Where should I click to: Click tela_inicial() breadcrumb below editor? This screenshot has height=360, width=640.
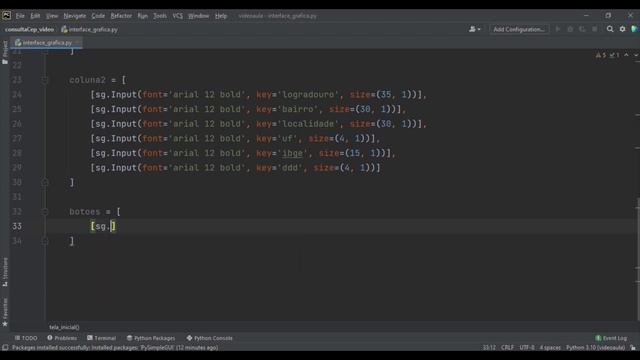coord(64,327)
